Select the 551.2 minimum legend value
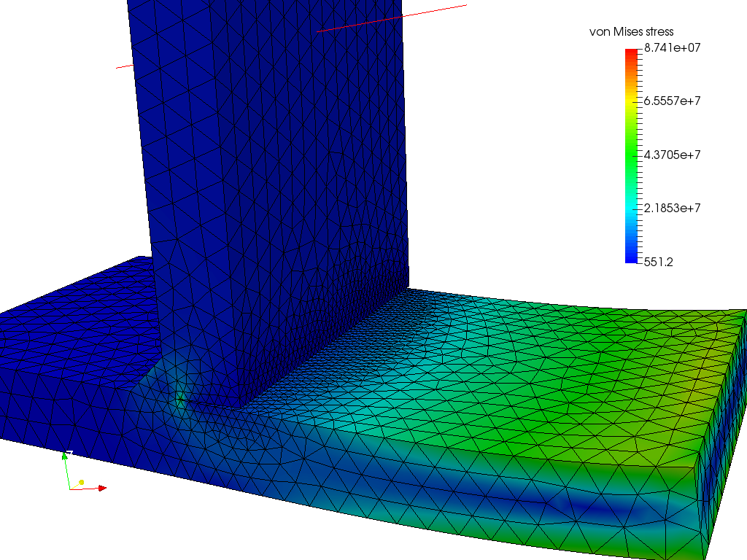The image size is (747, 560). click(x=659, y=262)
